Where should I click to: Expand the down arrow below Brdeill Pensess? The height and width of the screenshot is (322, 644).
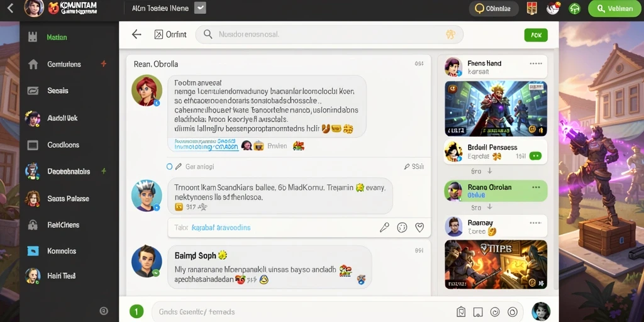pyautogui.click(x=489, y=171)
